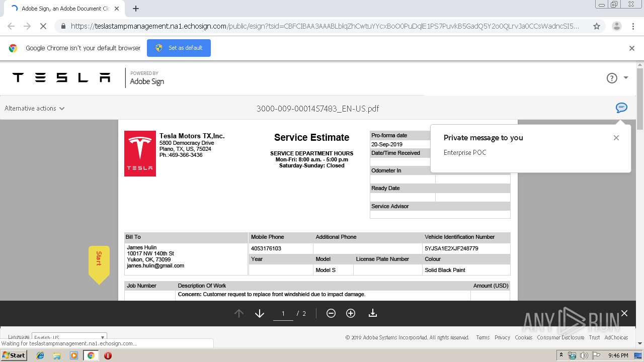
Task: Expand the Alternative actions menu
Action: coord(34,108)
